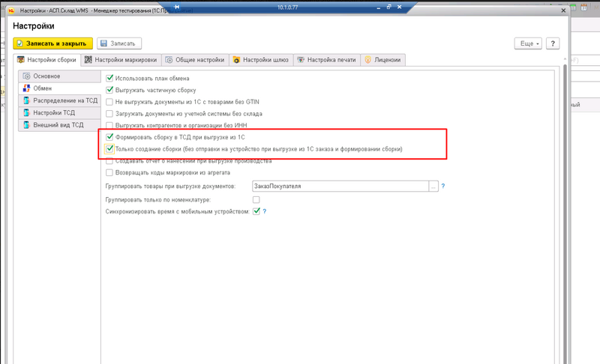Select 'Основное' in the side panel

59,76
